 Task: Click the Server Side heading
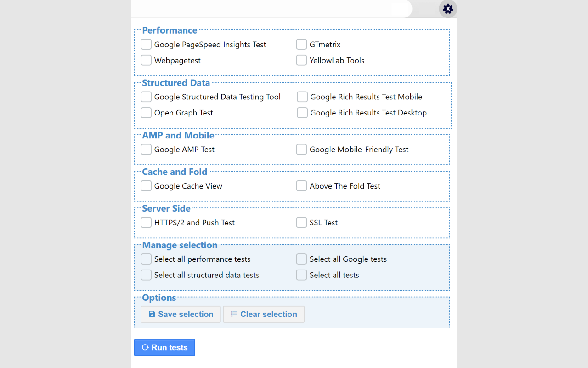(166, 208)
